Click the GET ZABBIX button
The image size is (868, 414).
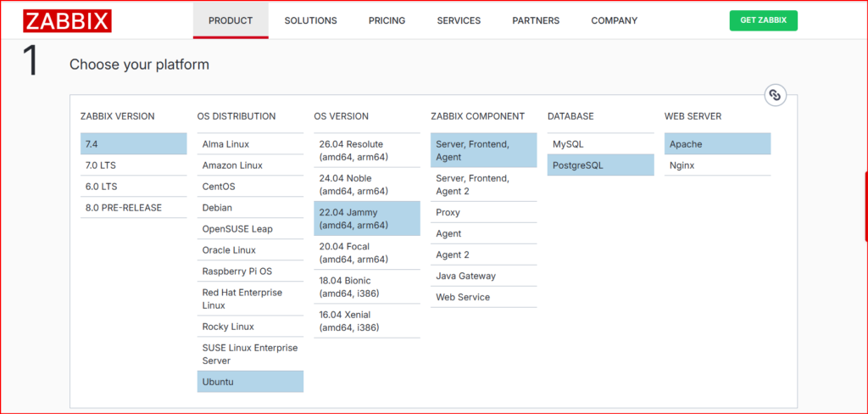tap(764, 20)
